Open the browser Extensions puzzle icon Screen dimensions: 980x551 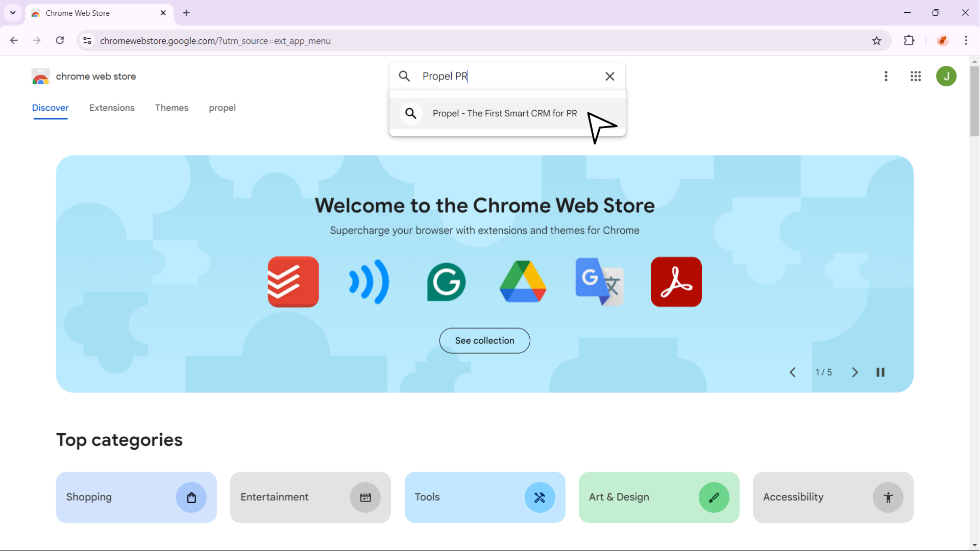(909, 40)
